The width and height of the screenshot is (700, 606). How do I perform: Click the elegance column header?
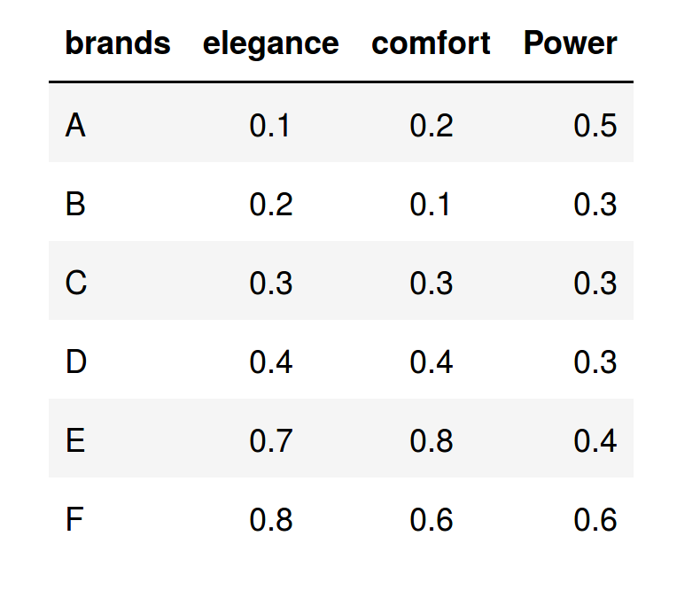pos(270,43)
